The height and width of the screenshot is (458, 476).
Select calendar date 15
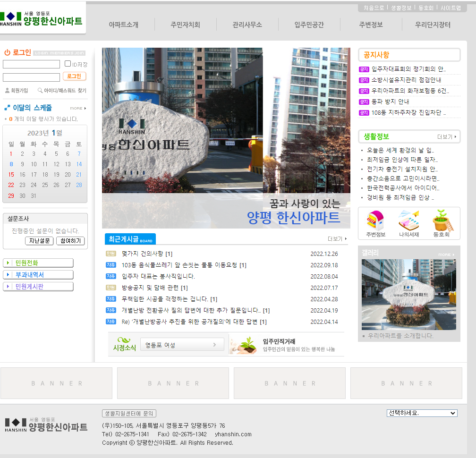coord(11,175)
